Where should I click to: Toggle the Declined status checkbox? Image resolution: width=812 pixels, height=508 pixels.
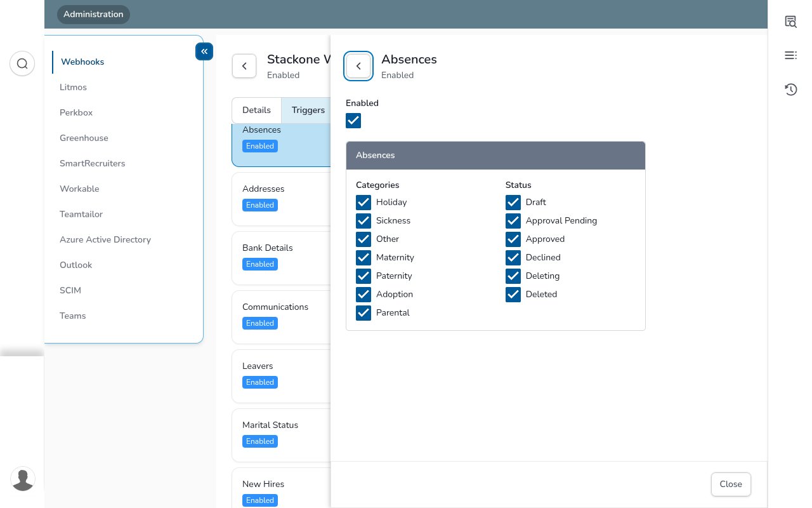(513, 257)
